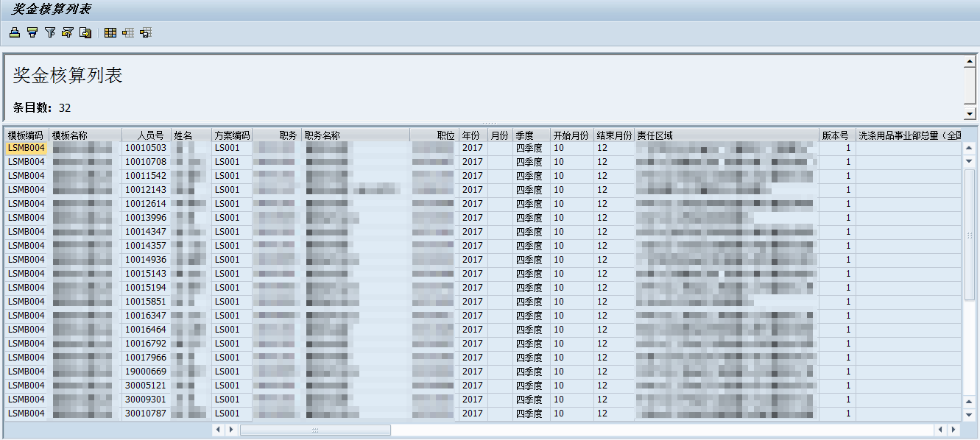The height and width of the screenshot is (440, 980).
Task: Click the 版本号 column header
Action: pos(836,135)
